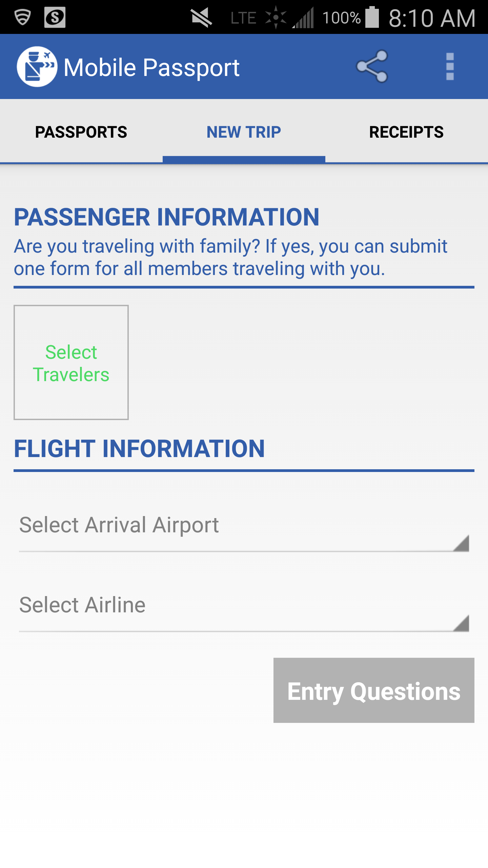Open the Select Travelers box
The image size is (488, 868).
(71, 362)
